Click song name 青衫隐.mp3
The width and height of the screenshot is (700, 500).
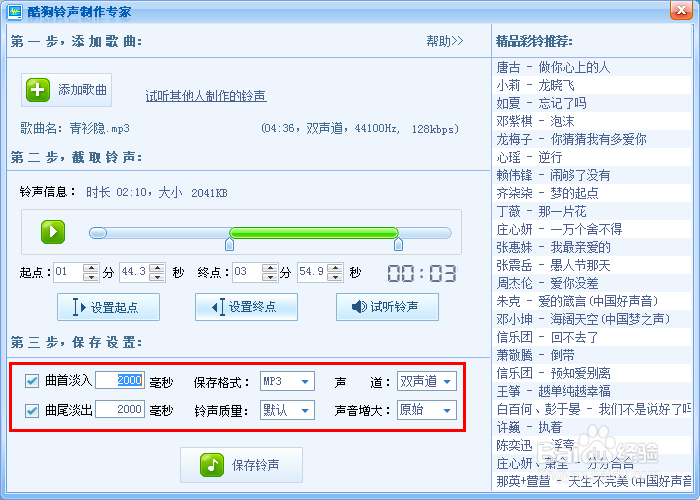click(100, 129)
